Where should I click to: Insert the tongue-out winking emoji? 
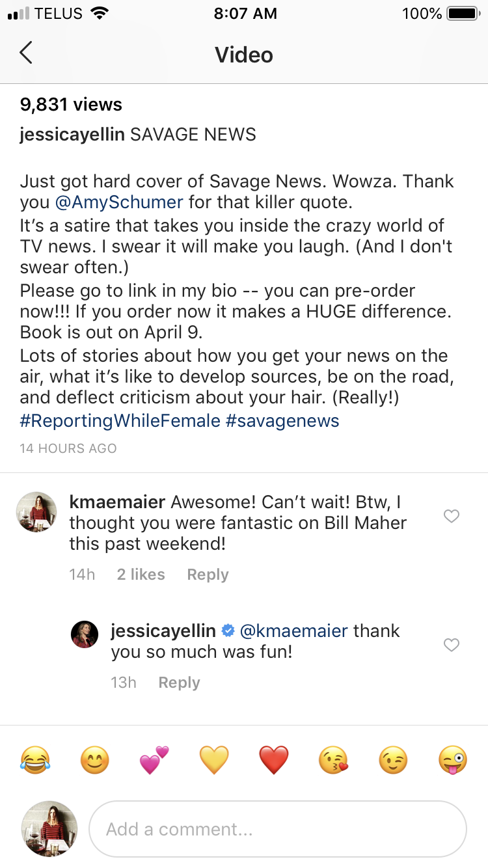tap(453, 760)
